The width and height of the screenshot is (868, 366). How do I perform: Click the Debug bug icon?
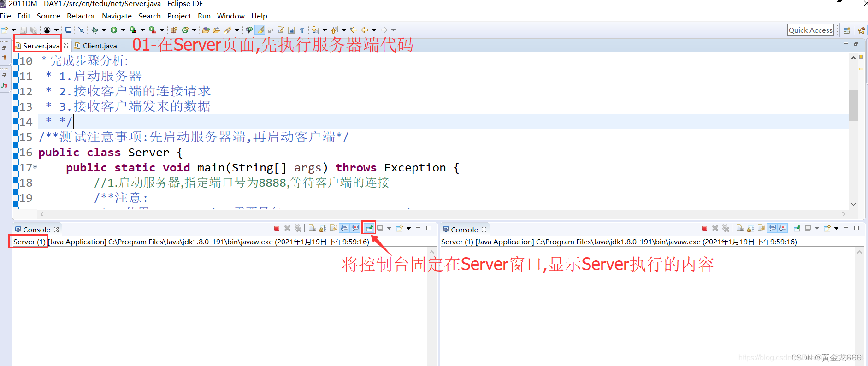94,30
